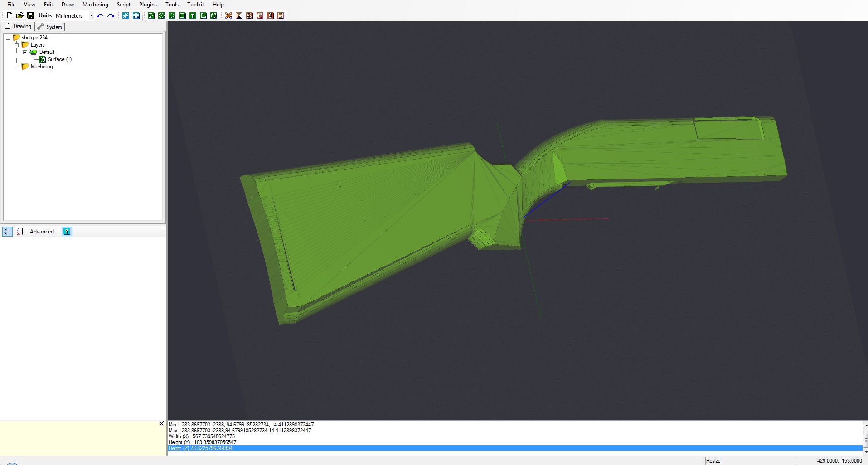Close the yellow help panel
This screenshot has height=465, width=868.
[161, 424]
